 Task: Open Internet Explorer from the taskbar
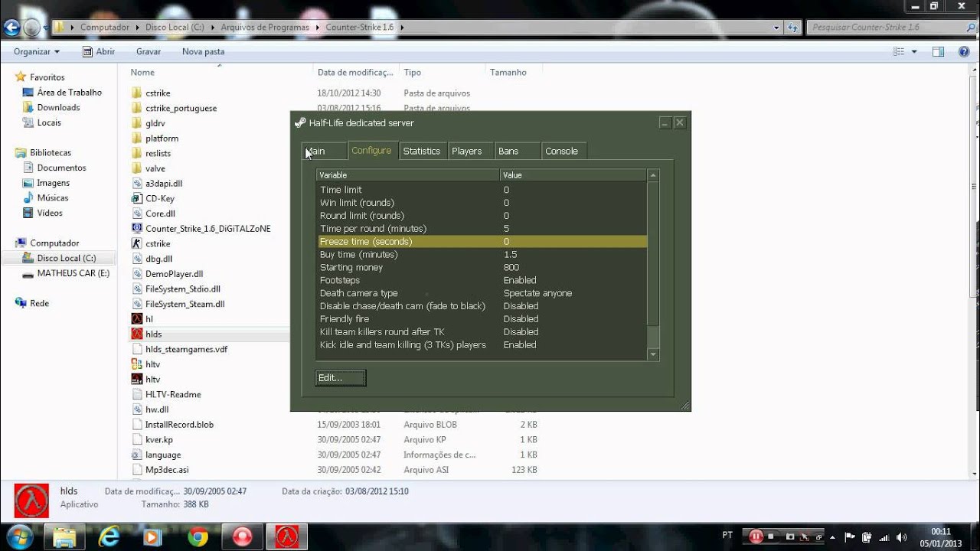(109, 536)
